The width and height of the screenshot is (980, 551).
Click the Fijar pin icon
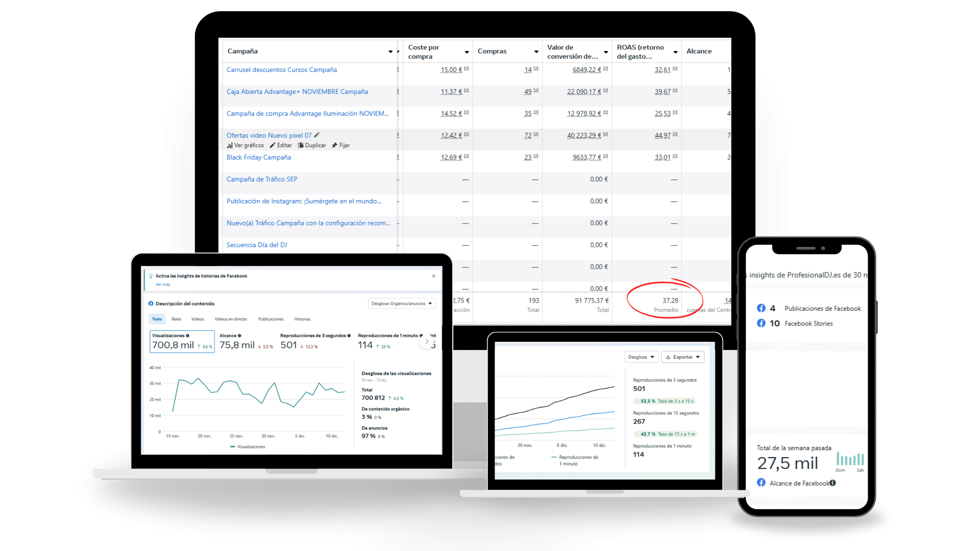334,145
